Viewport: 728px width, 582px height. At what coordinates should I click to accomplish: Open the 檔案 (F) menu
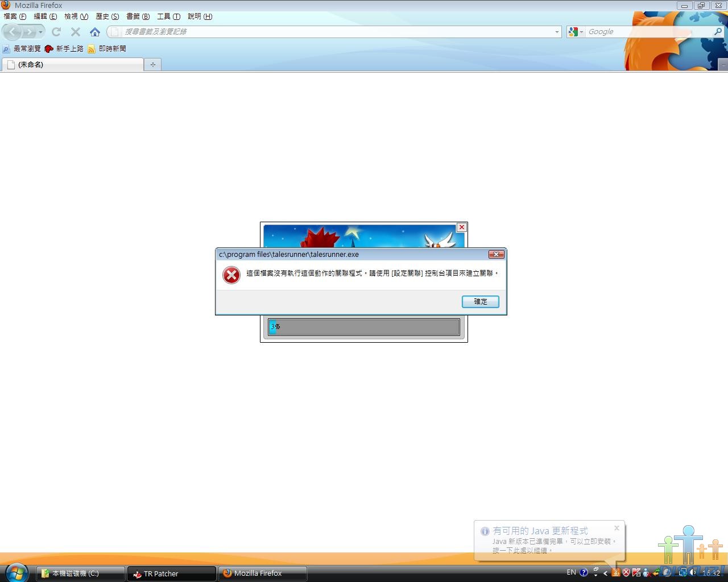[15, 16]
